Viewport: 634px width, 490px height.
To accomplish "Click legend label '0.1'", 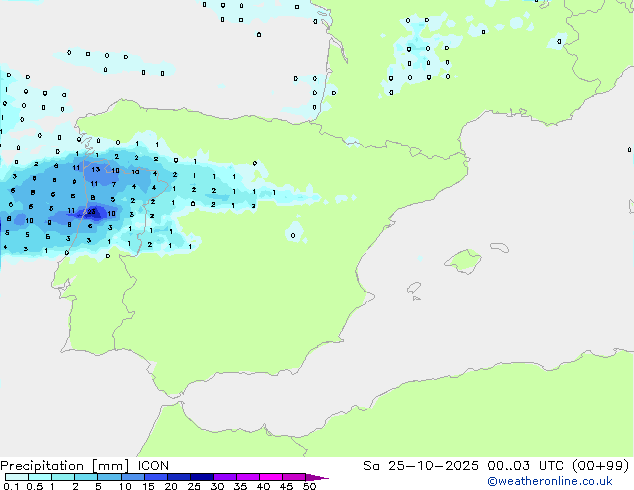I will click(x=11, y=486).
